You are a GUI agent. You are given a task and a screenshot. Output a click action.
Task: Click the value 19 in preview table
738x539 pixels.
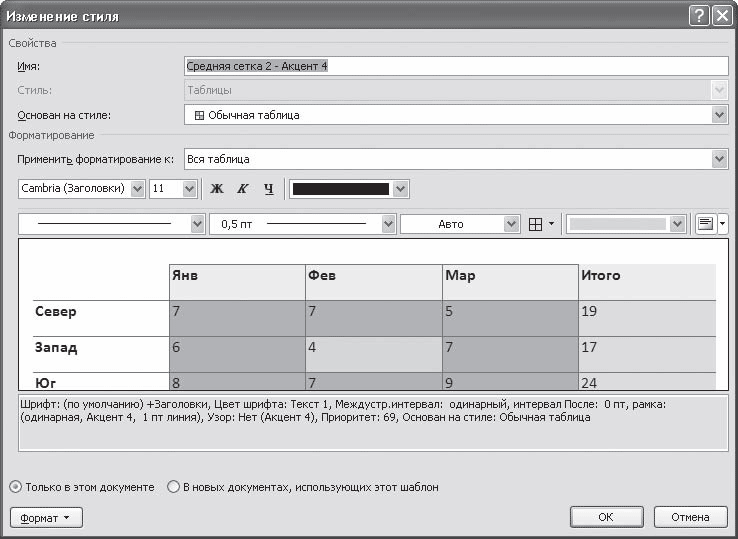coord(589,311)
